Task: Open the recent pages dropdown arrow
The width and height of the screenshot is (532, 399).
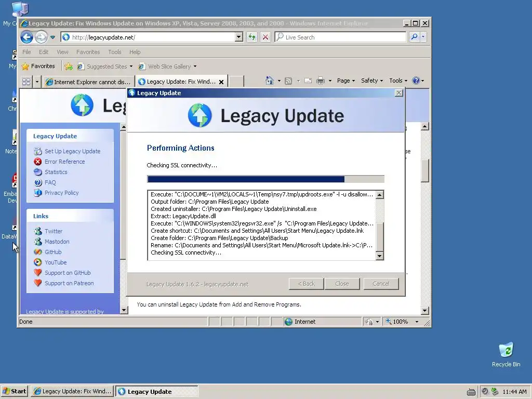Action: (x=52, y=37)
